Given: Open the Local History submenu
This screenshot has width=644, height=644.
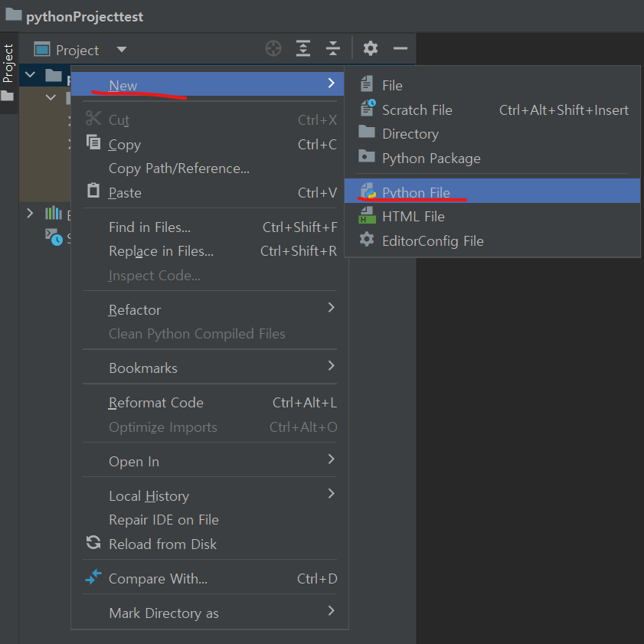Looking at the screenshot, I should 210,496.
